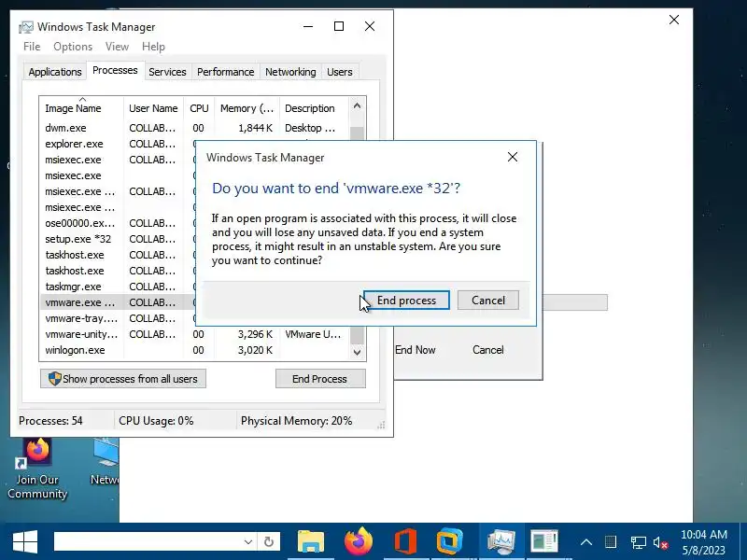Image resolution: width=747 pixels, height=560 pixels.
Task: Select the setup.exe *32 process
Action: [118, 239]
